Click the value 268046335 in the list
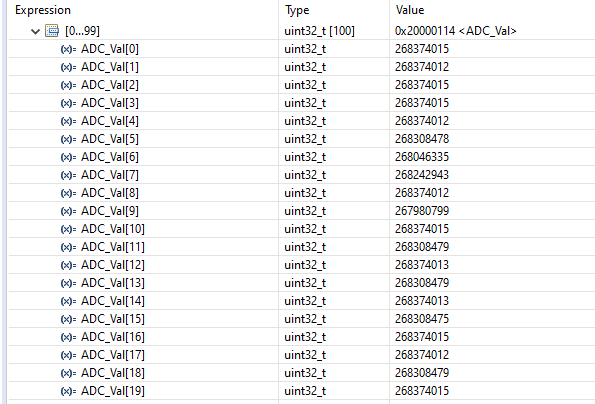The image size is (595, 404). 422,157
